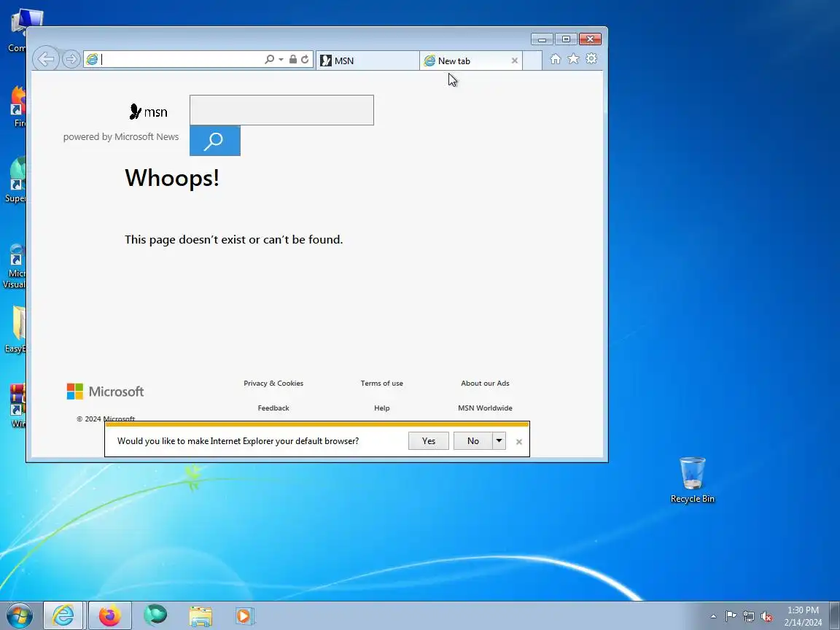
Task: Open a blank new tab button
Action: (x=532, y=61)
